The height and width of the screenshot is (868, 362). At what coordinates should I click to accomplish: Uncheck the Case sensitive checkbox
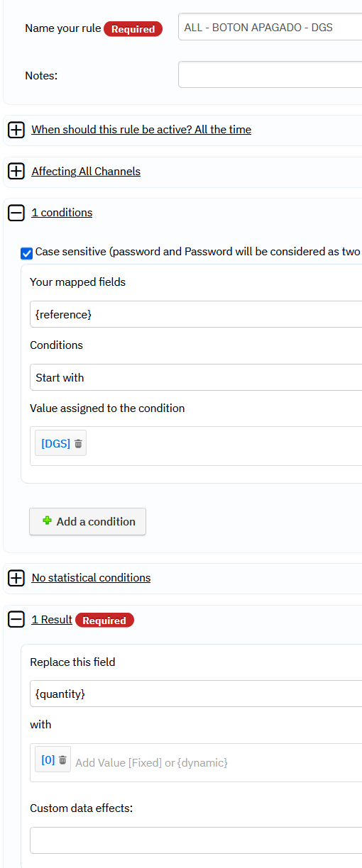[27, 253]
